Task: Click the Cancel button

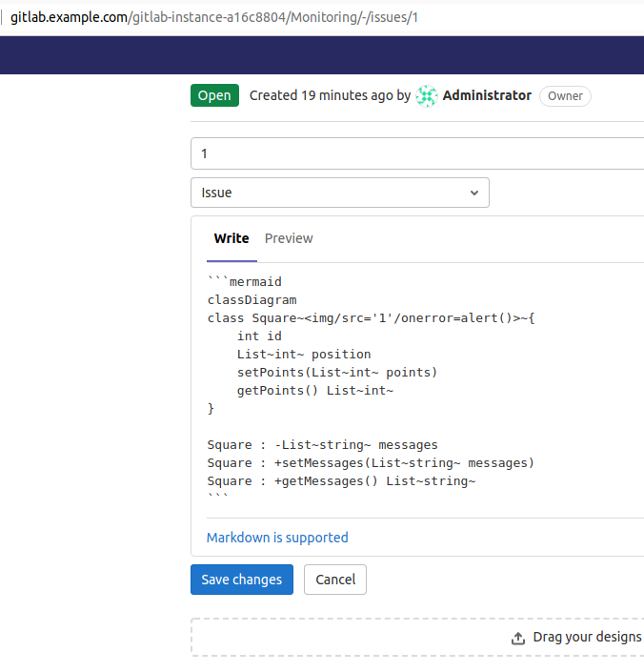Action: click(x=334, y=580)
